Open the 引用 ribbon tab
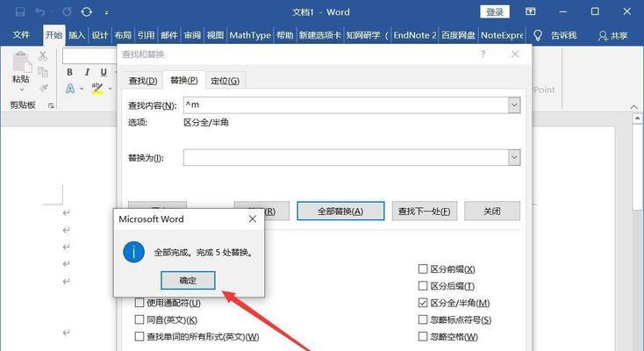Image resolution: width=644 pixels, height=351 pixels. (146, 35)
